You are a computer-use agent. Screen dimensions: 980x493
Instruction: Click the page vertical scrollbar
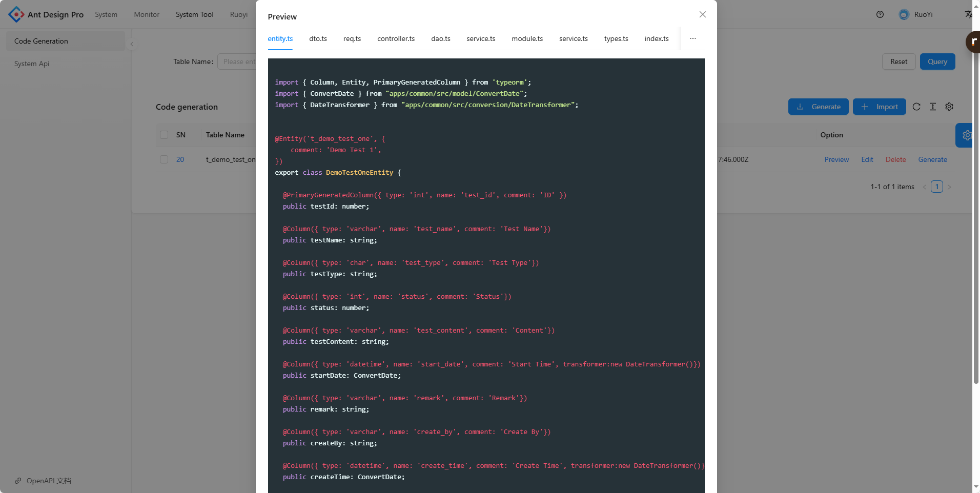pos(976,205)
